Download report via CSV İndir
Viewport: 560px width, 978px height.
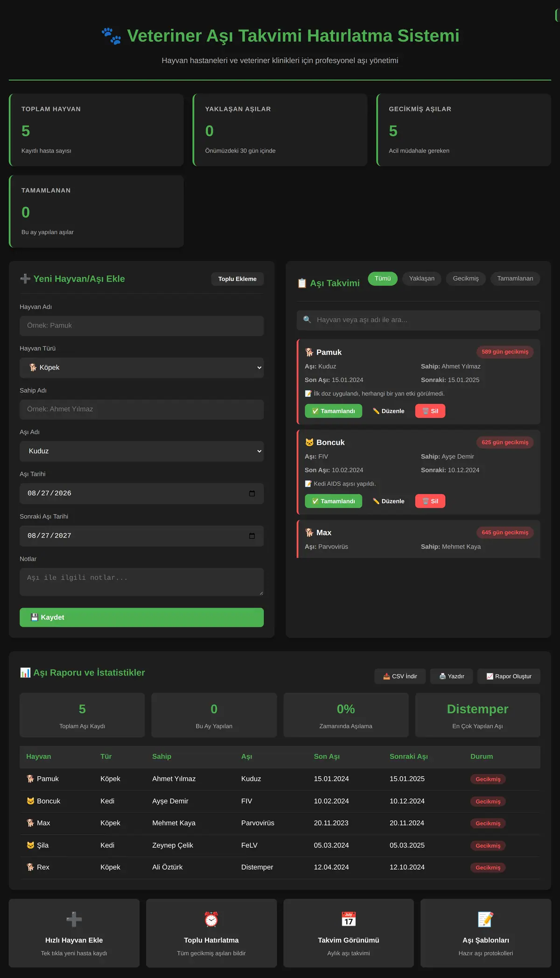tap(400, 676)
